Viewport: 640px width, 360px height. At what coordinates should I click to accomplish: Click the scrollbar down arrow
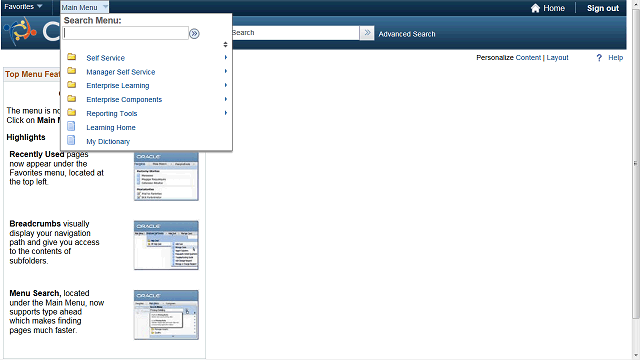[636, 355]
